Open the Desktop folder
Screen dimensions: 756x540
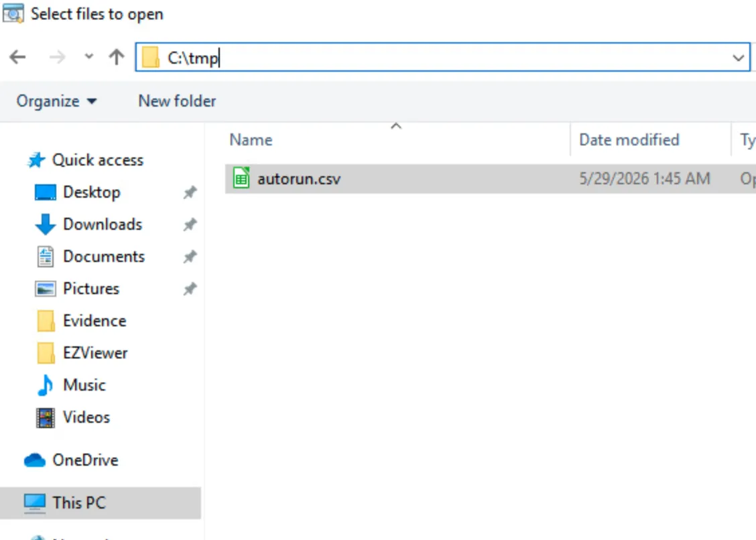(92, 192)
